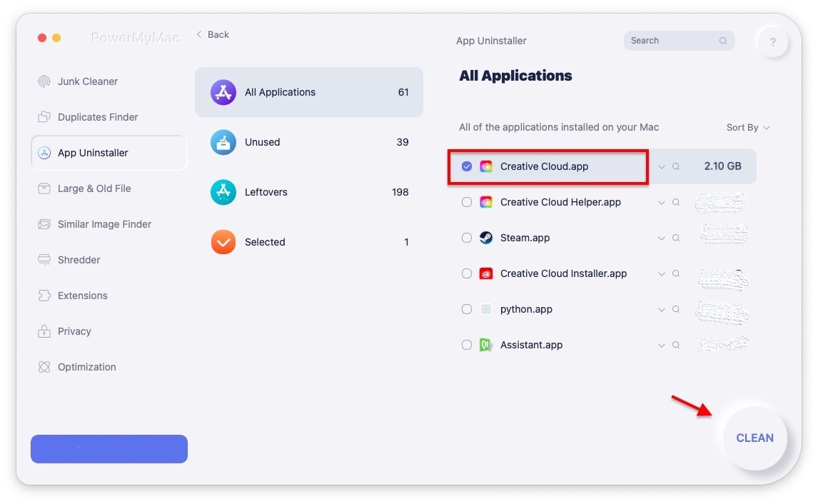
Task: Check python.app for removal
Action: coord(467,308)
